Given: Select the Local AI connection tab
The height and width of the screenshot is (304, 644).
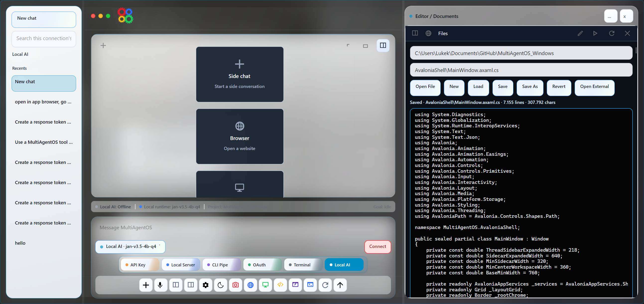Looking at the screenshot, I should coord(344,265).
